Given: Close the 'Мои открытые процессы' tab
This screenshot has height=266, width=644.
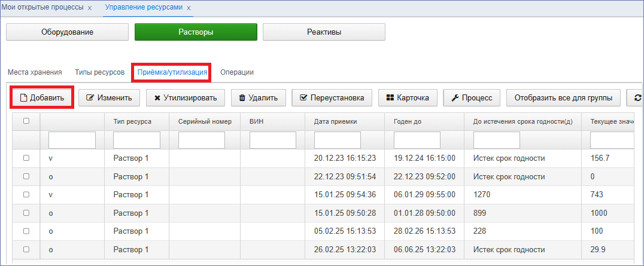Looking at the screenshot, I should click(x=90, y=8).
